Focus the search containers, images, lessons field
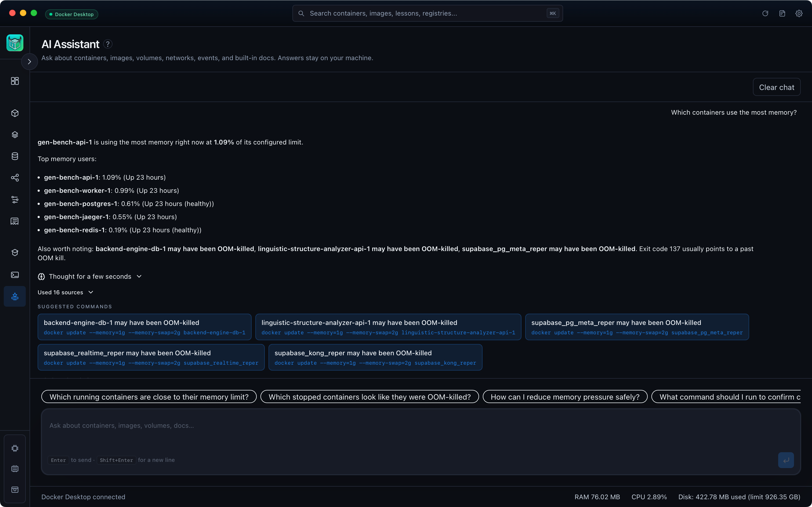 pos(427,13)
